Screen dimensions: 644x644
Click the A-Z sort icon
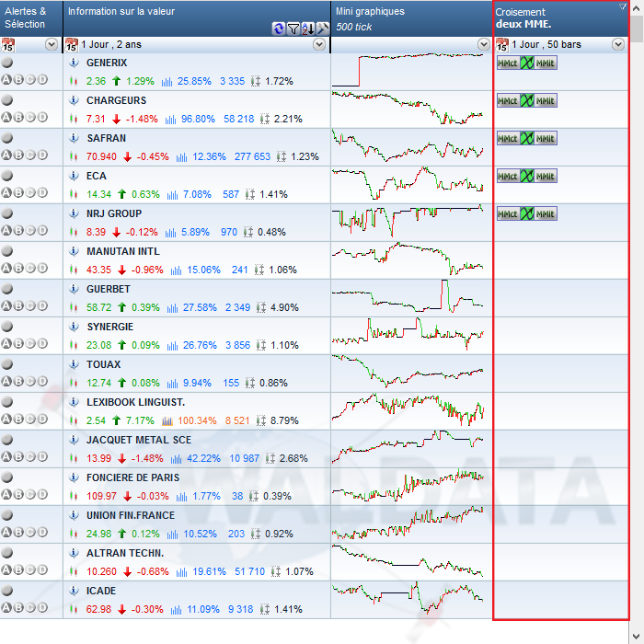click(x=308, y=29)
